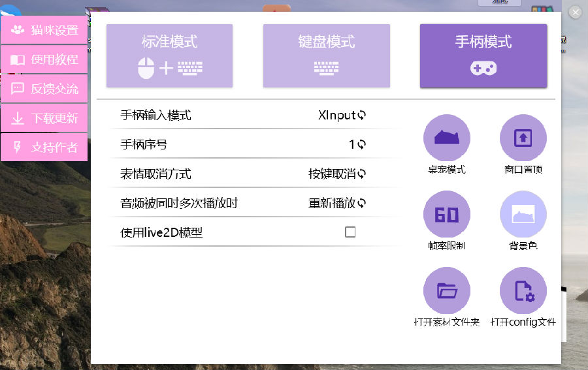Close the settings panel with X
The image size is (588, 370).
tap(575, 12)
